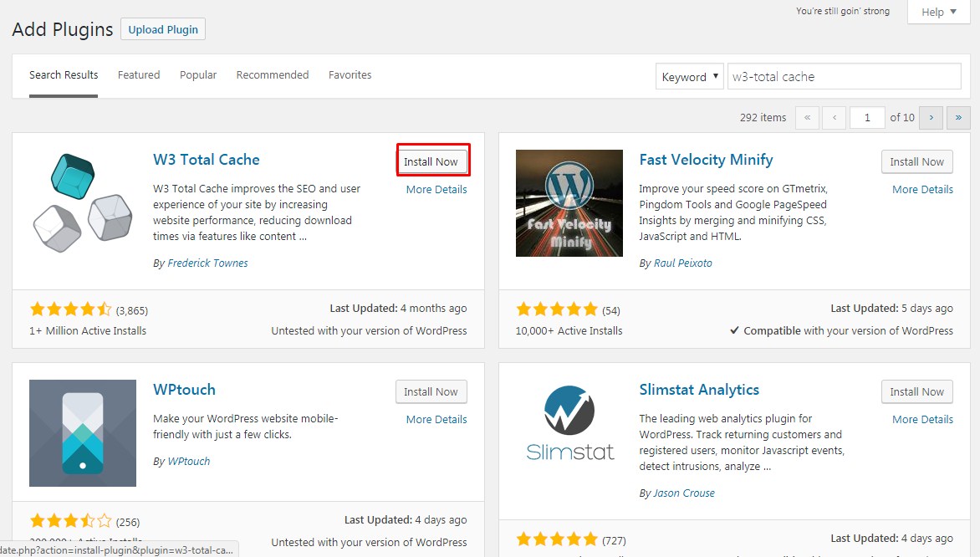980x557 pixels.
Task: Click the Slimstat logo icon
Action: (x=569, y=423)
